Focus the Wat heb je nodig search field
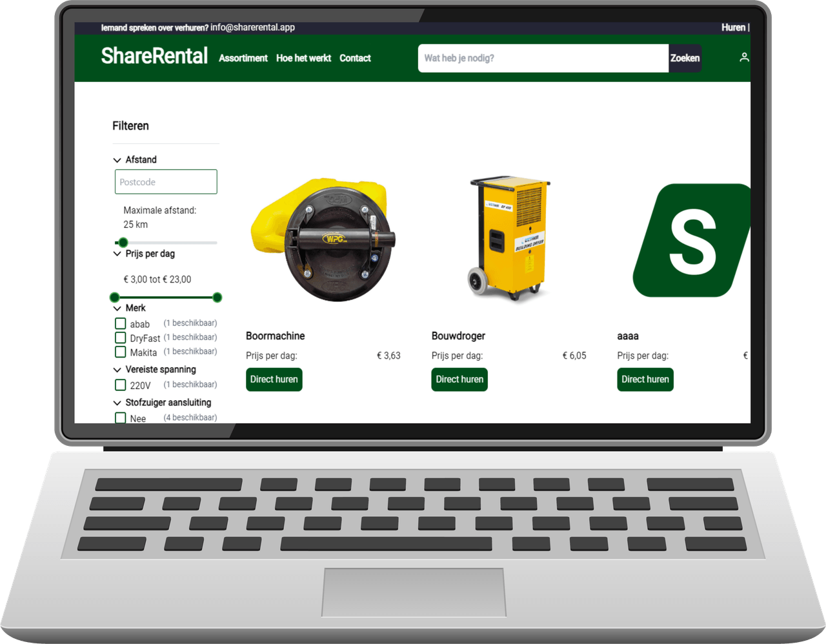826x644 pixels. (543, 58)
